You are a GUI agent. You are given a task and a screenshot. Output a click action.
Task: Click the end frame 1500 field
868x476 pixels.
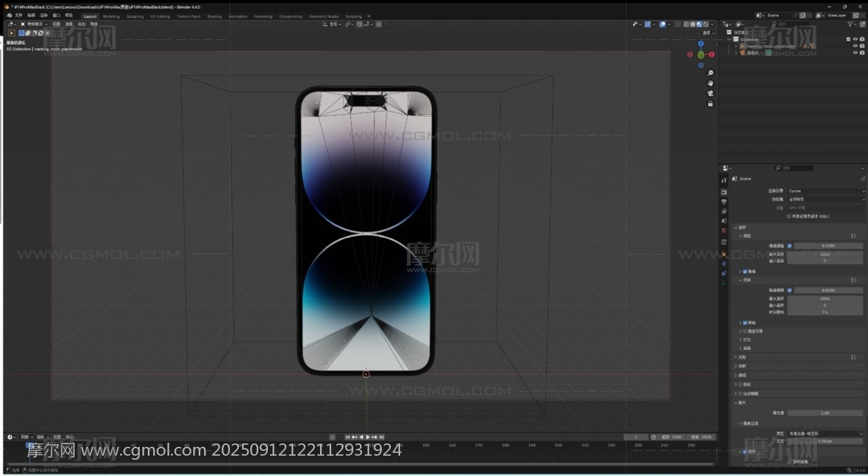pyautogui.click(x=701, y=437)
